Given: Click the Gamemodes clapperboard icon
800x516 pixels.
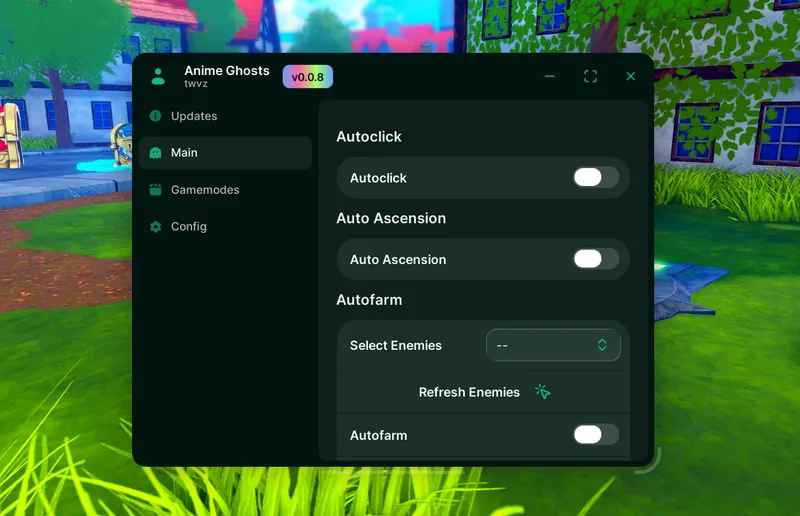Looking at the screenshot, I should click(156, 189).
